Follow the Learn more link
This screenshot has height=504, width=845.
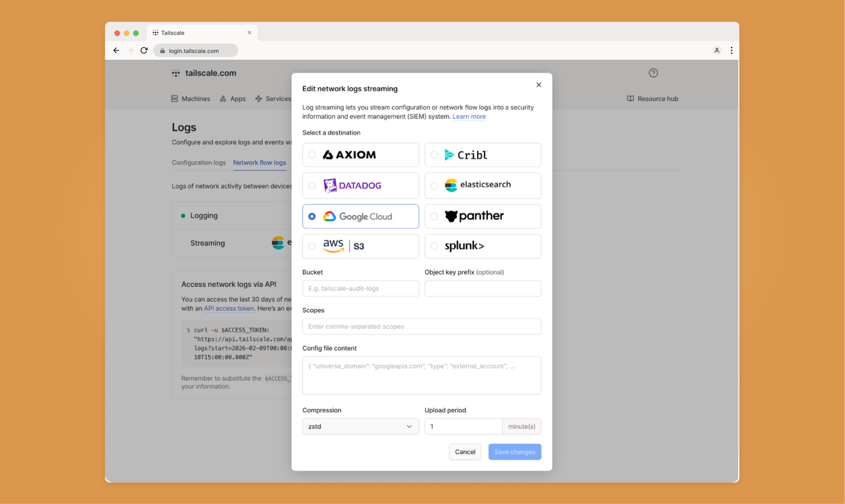469,117
